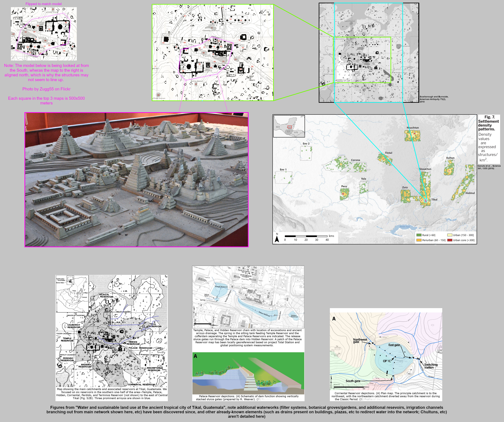Click the 'Switching station' label
504x422 pixels.
click(x=431, y=366)
